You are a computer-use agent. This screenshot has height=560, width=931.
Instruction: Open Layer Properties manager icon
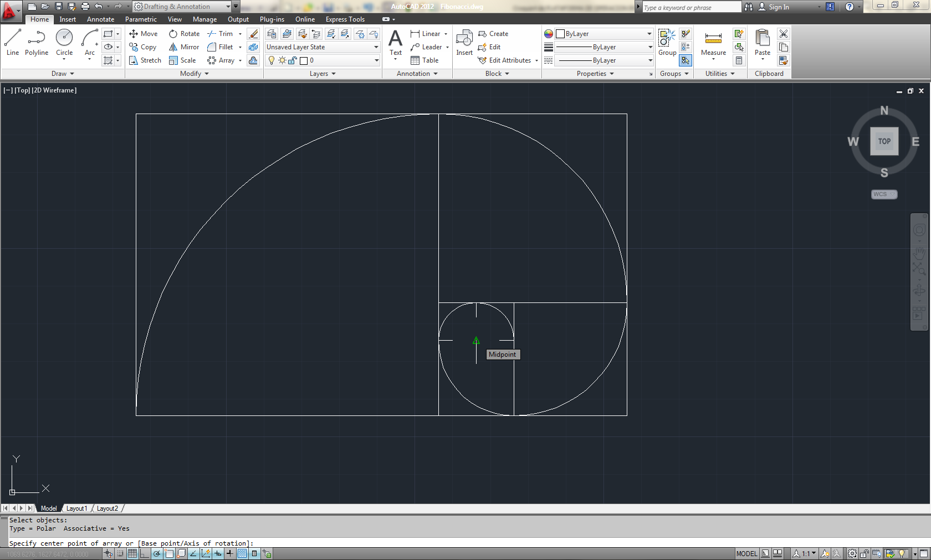click(x=272, y=34)
